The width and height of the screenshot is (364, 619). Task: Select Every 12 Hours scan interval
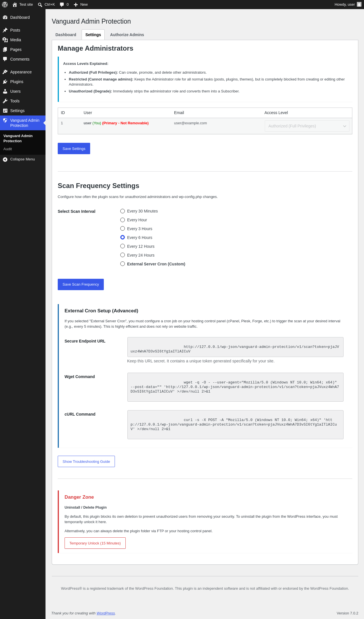(x=123, y=246)
